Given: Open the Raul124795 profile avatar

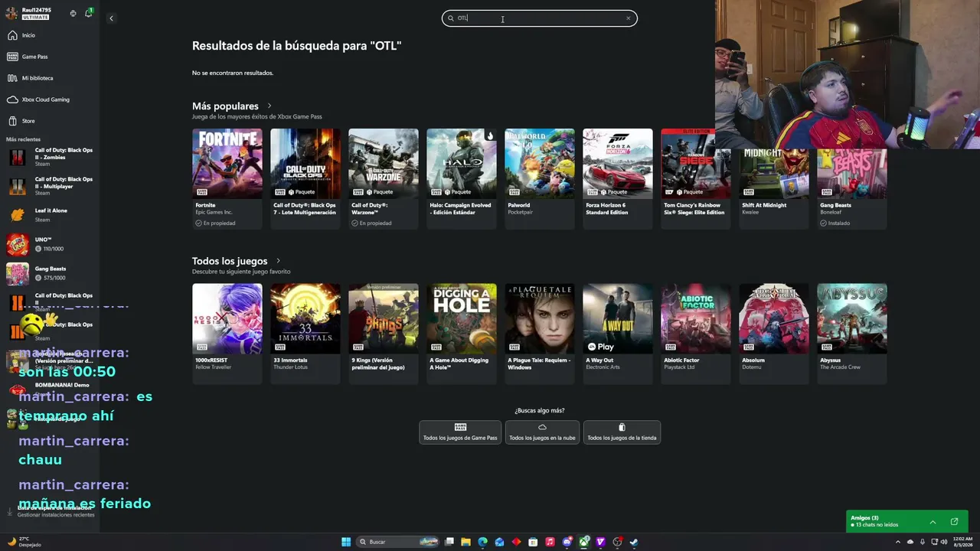Looking at the screenshot, I should 11,13.
